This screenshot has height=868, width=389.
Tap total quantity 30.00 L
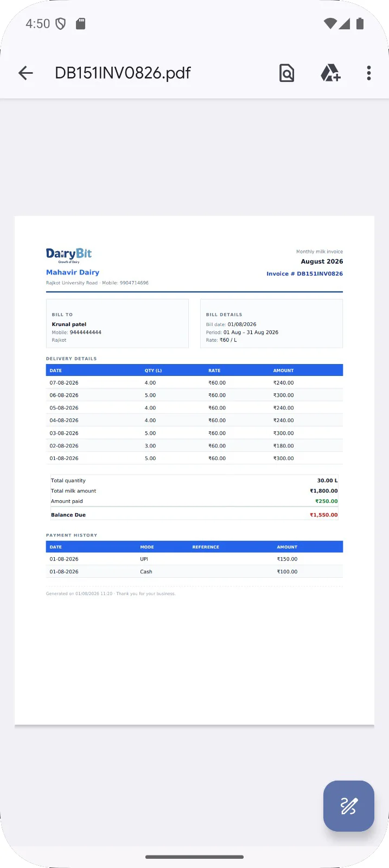(327, 481)
